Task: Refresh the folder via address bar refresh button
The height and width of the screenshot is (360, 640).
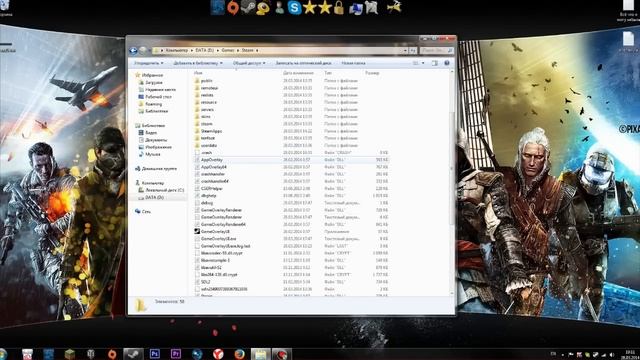Action: click(x=413, y=50)
